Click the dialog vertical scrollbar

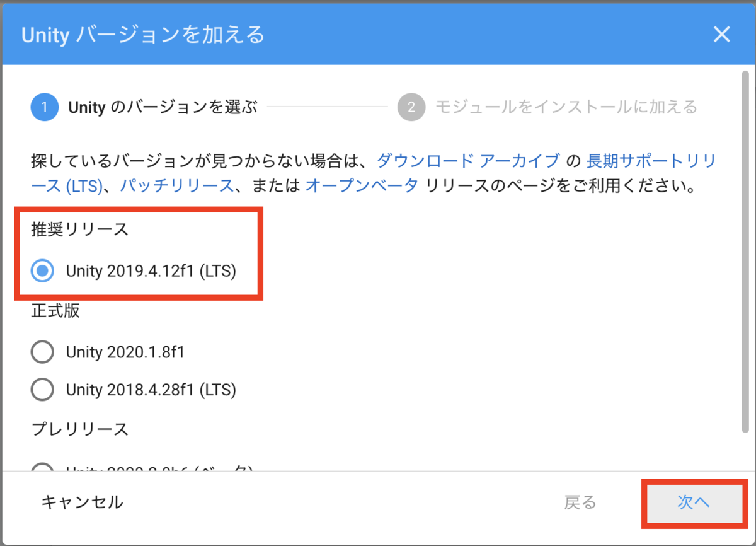(x=745, y=252)
